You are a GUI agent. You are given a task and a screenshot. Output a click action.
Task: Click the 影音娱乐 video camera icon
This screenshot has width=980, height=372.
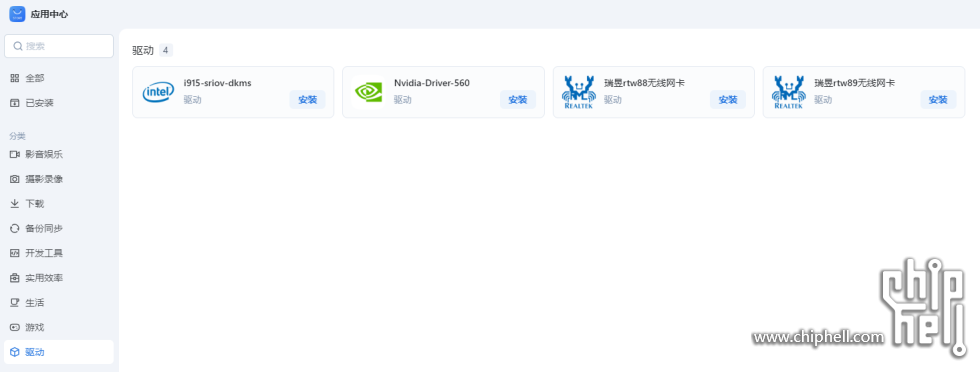[x=15, y=154]
